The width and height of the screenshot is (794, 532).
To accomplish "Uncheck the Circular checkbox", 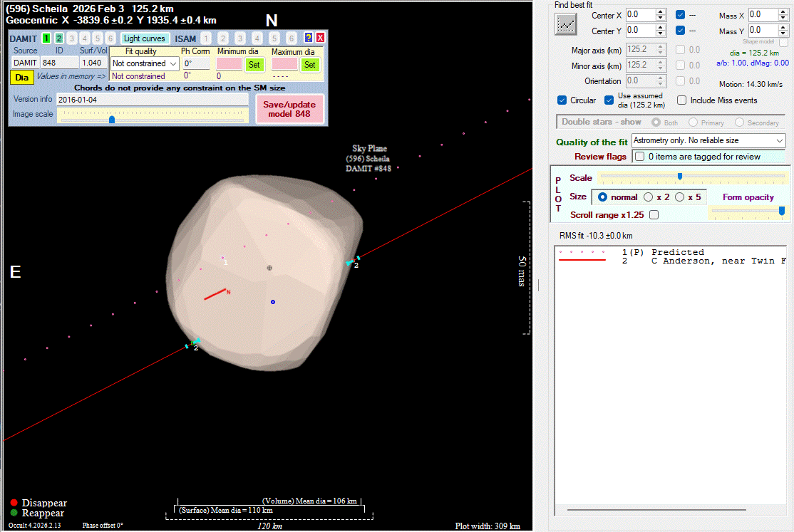I will pyautogui.click(x=562, y=100).
